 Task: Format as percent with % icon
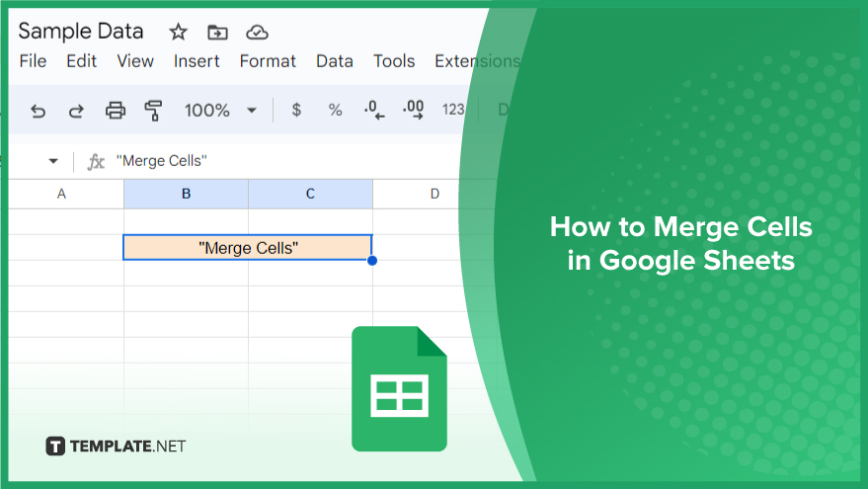(x=335, y=111)
